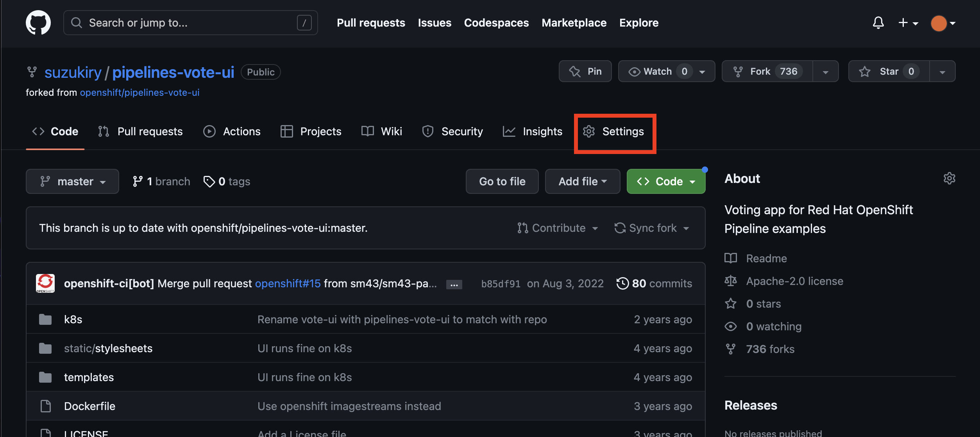Click the repository fork icon beside suzukiry
Screen dimensions: 980x437
[32, 72]
